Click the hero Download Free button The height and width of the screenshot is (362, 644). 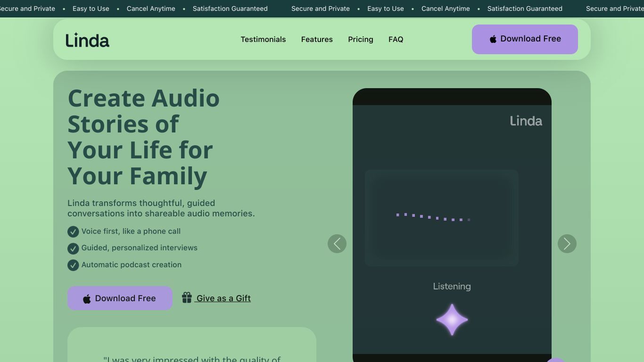pos(120,298)
